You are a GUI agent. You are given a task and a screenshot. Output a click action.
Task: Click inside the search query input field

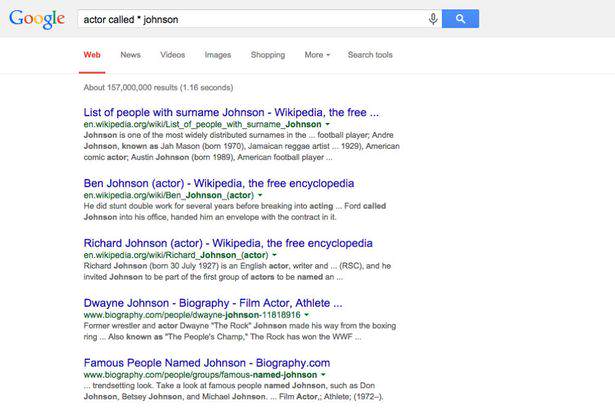pos(250,19)
